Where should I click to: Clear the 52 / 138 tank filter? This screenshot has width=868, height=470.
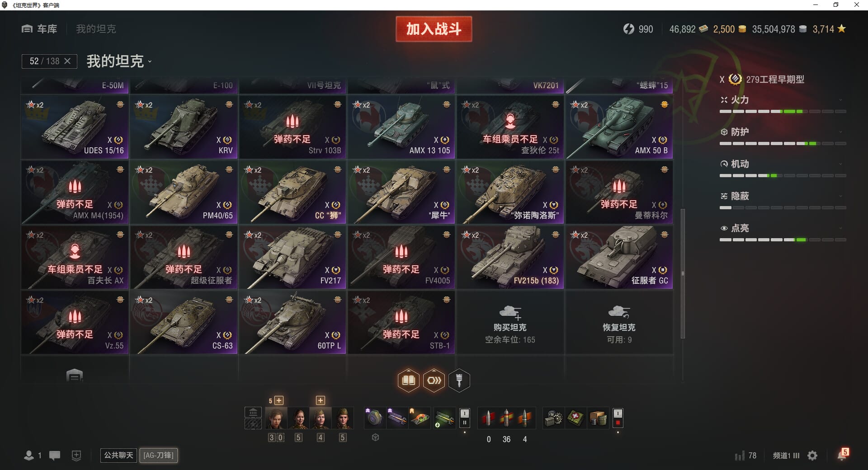67,61
